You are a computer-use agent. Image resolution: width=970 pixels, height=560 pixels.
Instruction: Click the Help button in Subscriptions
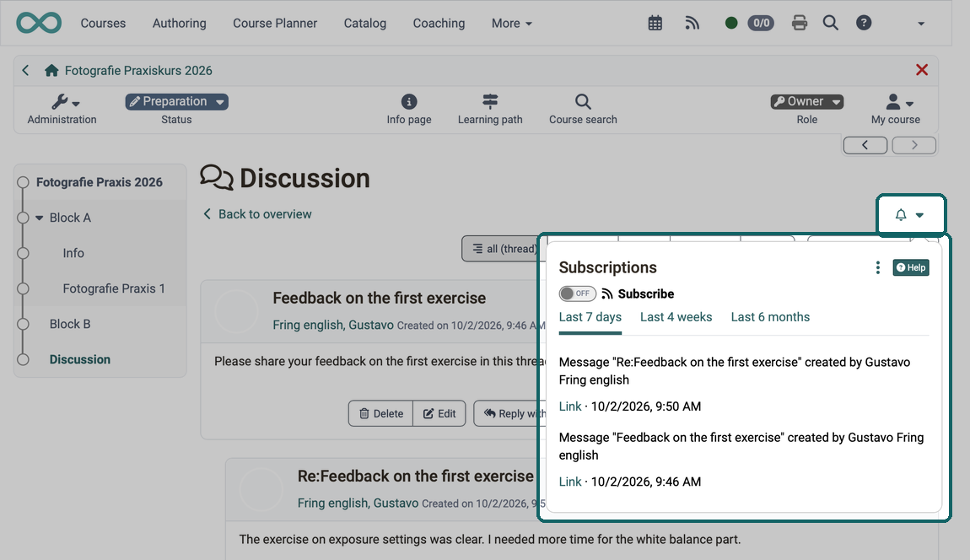(911, 267)
